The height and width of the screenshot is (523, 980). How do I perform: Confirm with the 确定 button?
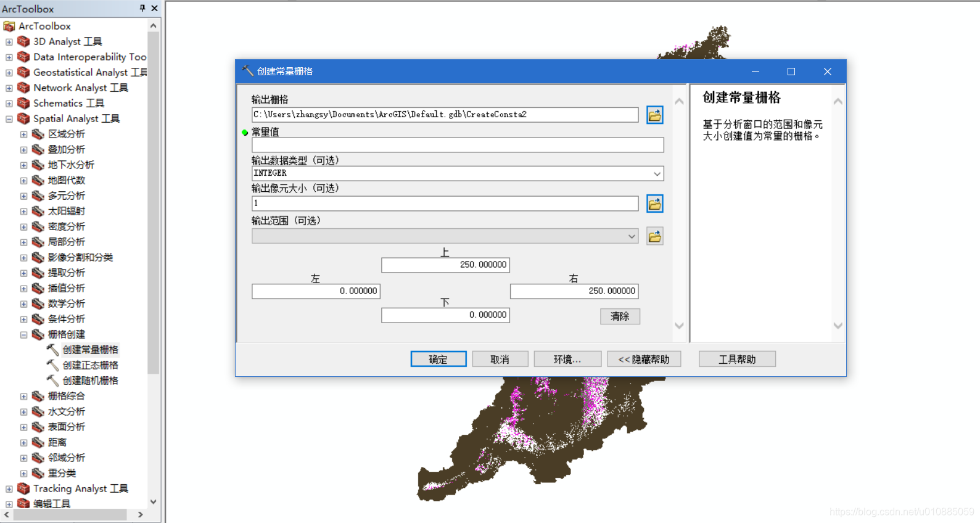439,359
